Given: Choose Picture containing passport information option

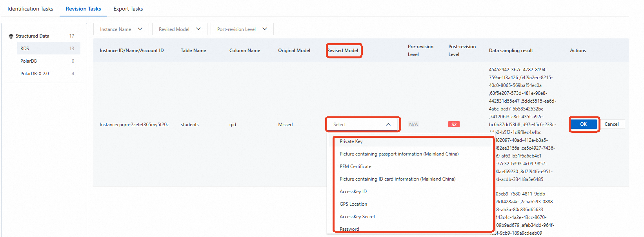Looking at the screenshot, I should pos(410,154).
